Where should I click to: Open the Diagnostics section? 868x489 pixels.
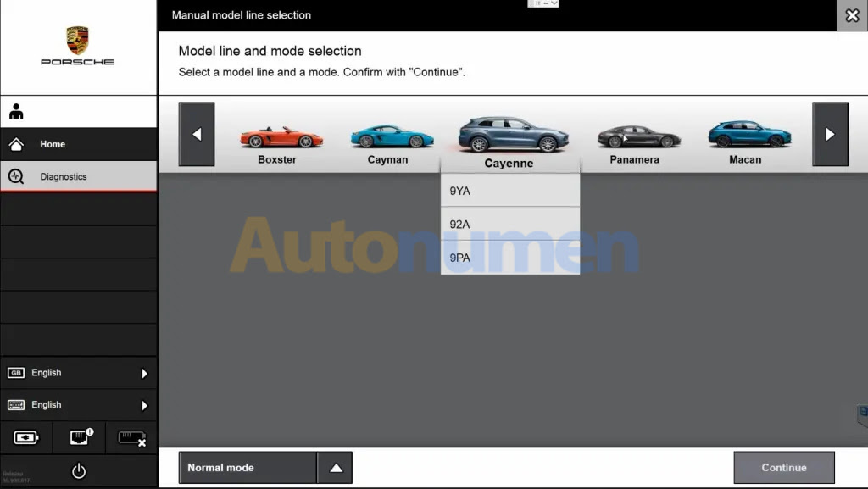click(78, 177)
